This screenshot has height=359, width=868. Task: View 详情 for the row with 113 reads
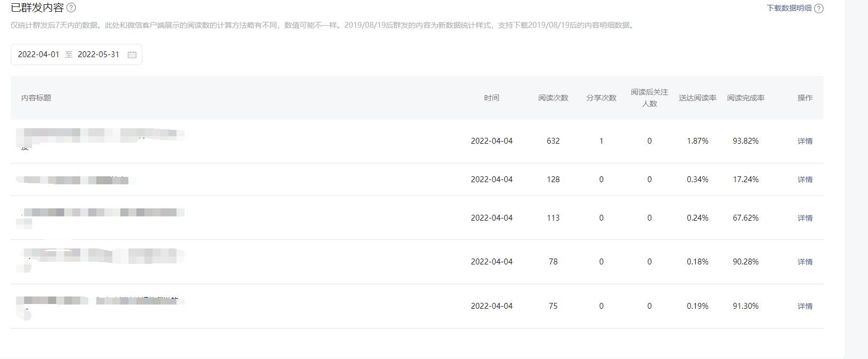tap(805, 218)
